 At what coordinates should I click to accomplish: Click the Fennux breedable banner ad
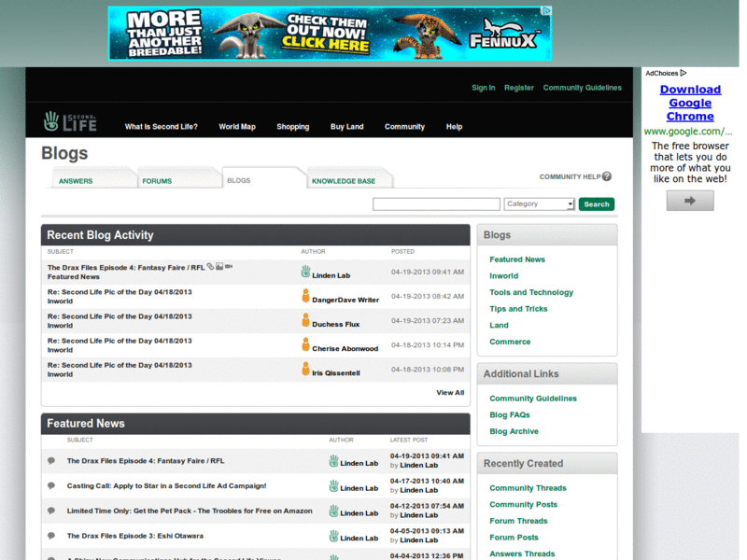(330, 34)
